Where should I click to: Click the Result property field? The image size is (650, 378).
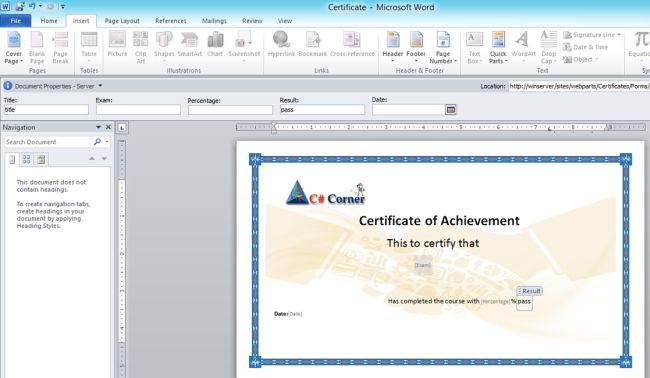tap(322, 109)
